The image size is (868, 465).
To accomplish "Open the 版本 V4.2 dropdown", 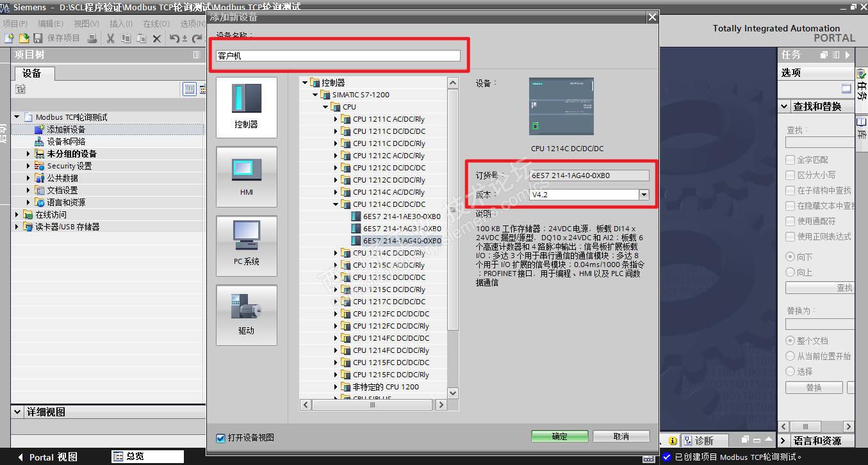I will pos(644,195).
